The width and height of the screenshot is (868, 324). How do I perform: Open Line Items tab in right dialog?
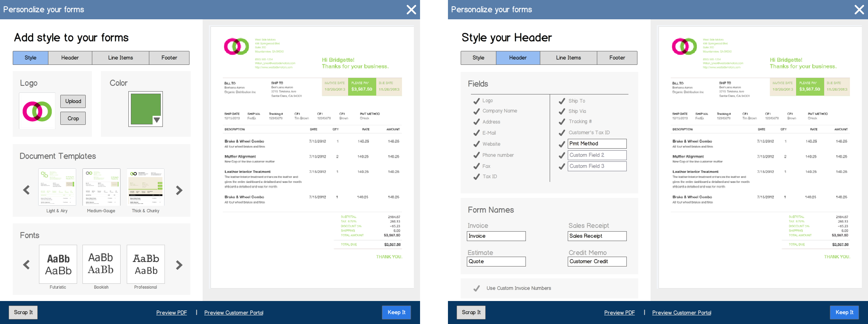569,58
